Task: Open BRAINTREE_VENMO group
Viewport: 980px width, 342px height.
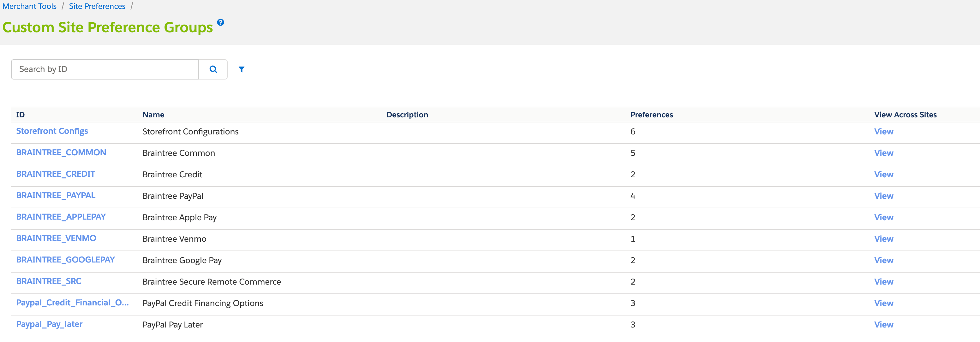Action: click(x=56, y=238)
